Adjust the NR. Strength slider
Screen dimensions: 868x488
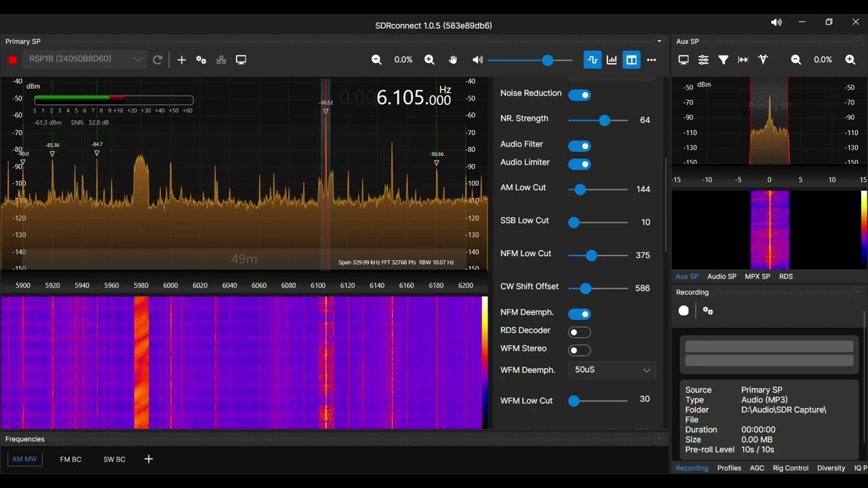pyautogui.click(x=598, y=121)
